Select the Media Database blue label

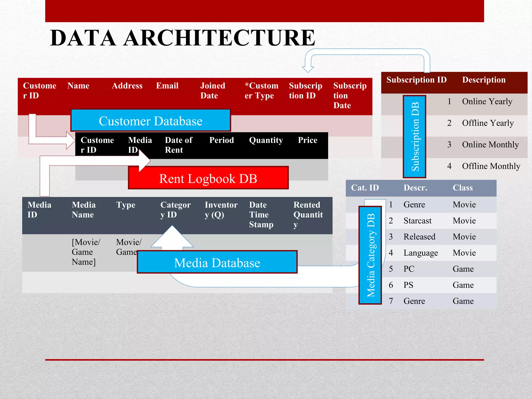217,262
